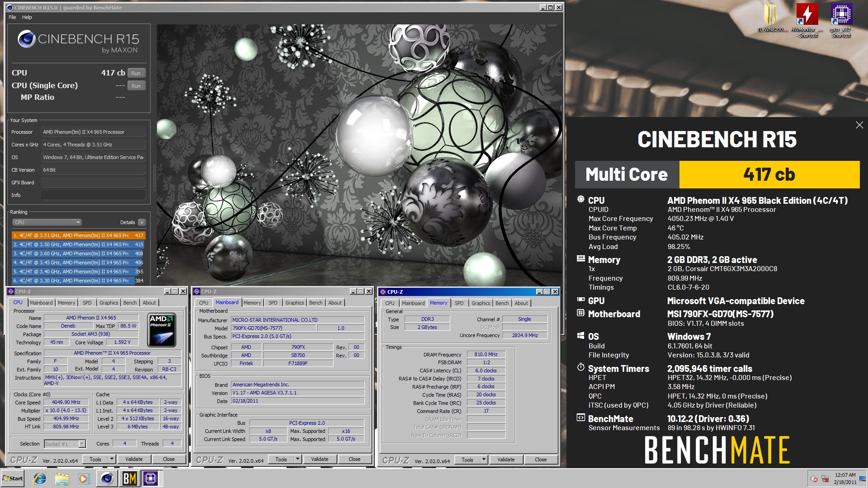Open Bench tab in Mainboard CPU-Z window
Screen dimensions: 868x488
click(x=316, y=303)
